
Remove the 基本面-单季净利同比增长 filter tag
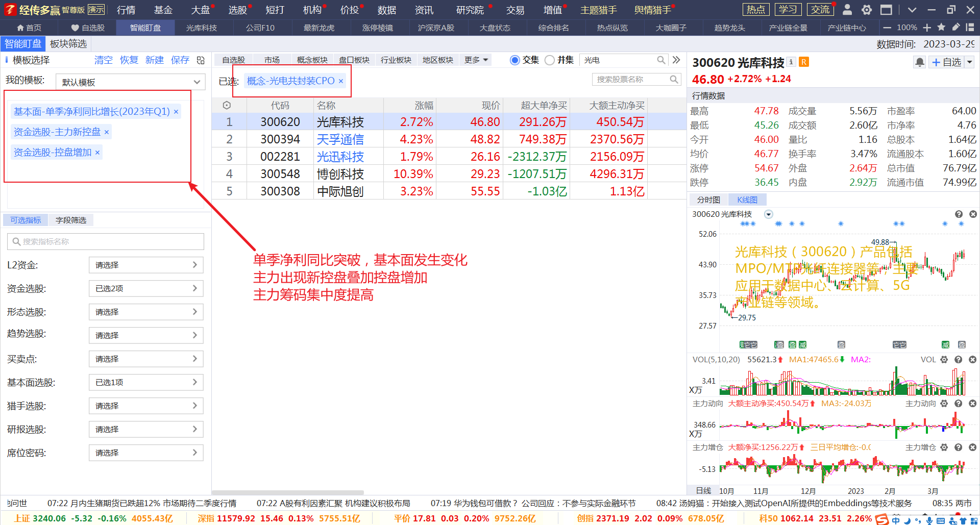pos(176,112)
